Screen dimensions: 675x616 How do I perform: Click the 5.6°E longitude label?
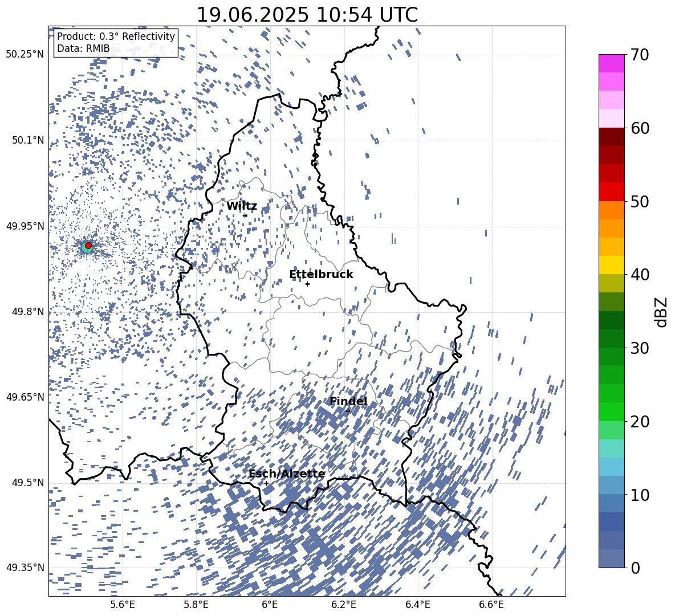click(123, 605)
